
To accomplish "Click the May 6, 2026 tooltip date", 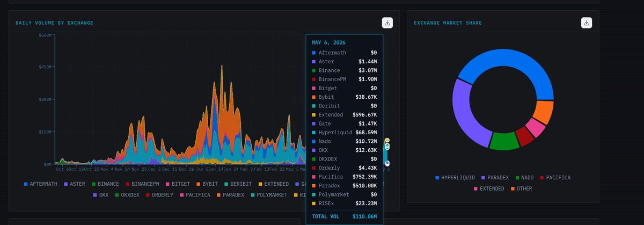I will tap(329, 43).
